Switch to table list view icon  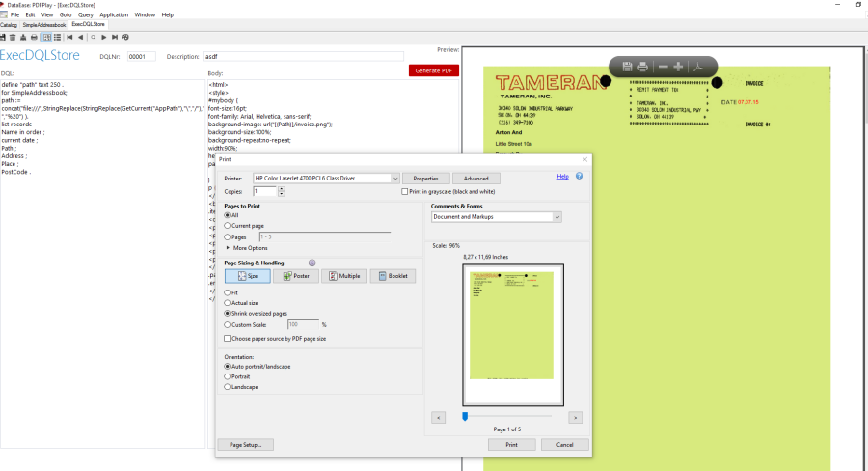pos(57,37)
